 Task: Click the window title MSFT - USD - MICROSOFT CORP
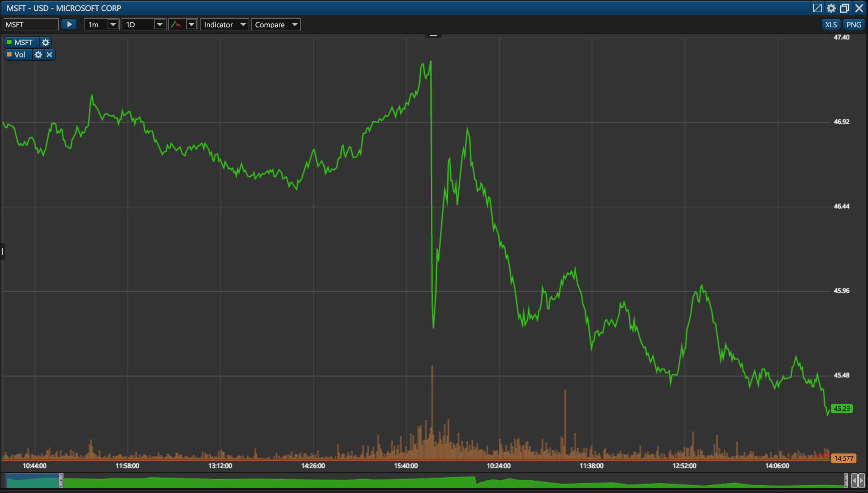point(64,8)
